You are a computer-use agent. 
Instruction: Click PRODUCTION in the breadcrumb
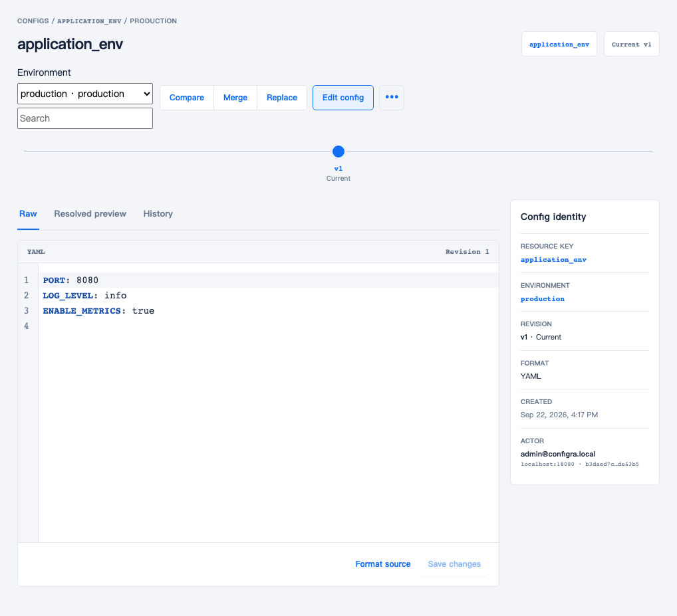click(153, 21)
